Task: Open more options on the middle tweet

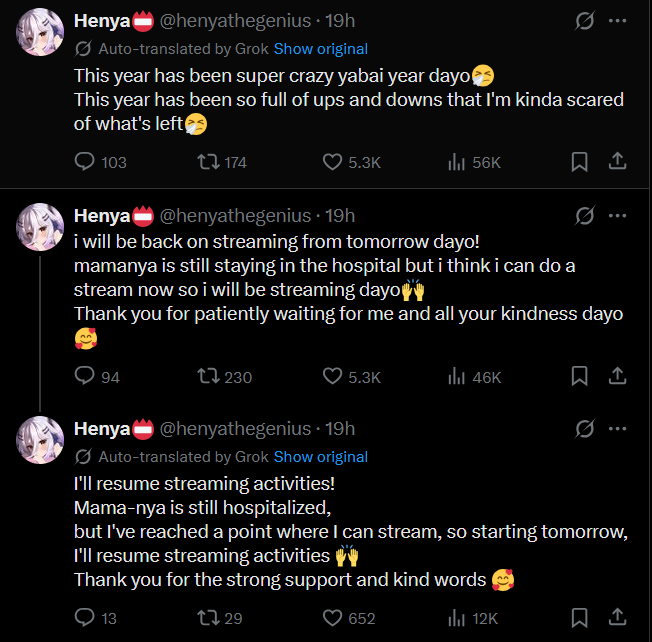Action: point(618,215)
